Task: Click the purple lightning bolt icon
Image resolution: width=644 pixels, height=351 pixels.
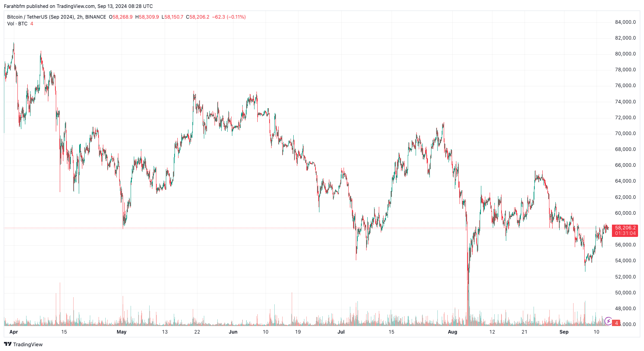Action: tap(608, 321)
